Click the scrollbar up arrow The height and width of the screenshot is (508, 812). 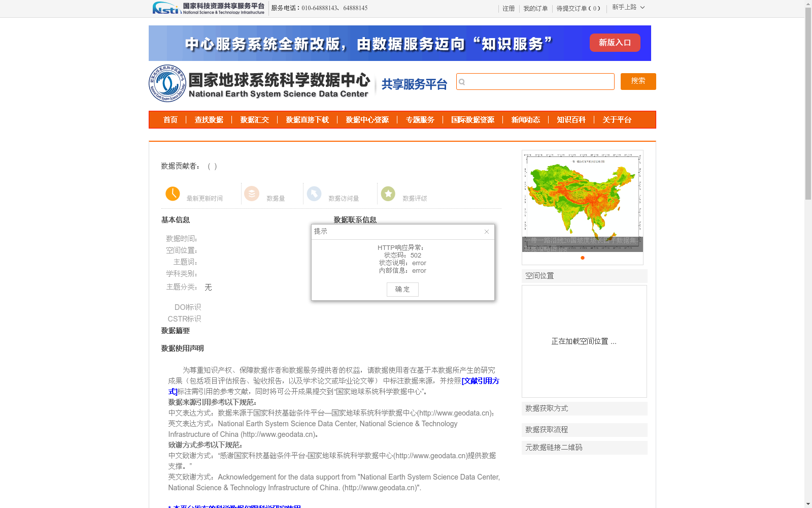pyautogui.click(x=808, y=4)
